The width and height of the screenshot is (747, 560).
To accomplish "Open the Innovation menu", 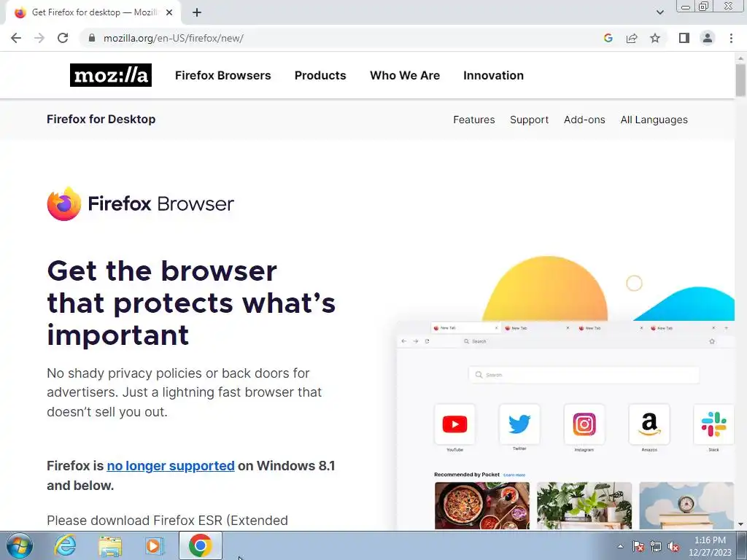I will [x=494, y=75].
